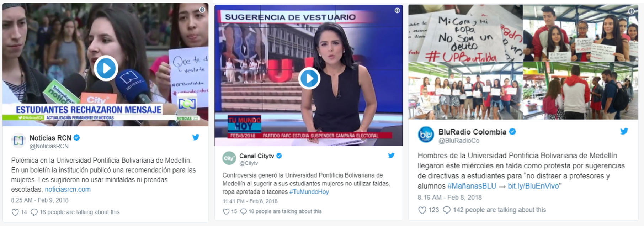Open the @Citytv handle
This screenshot has width=644, height=226.
249,163
